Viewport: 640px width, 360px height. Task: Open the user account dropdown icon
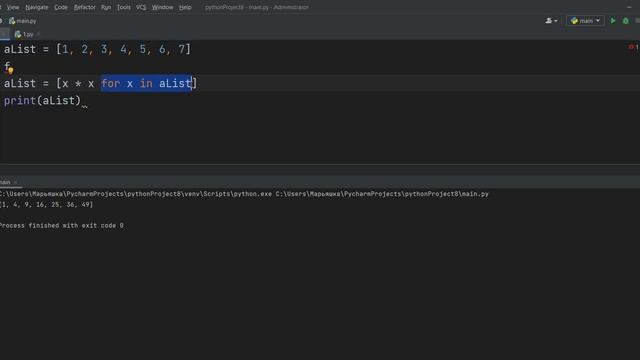tap(551, 21)
